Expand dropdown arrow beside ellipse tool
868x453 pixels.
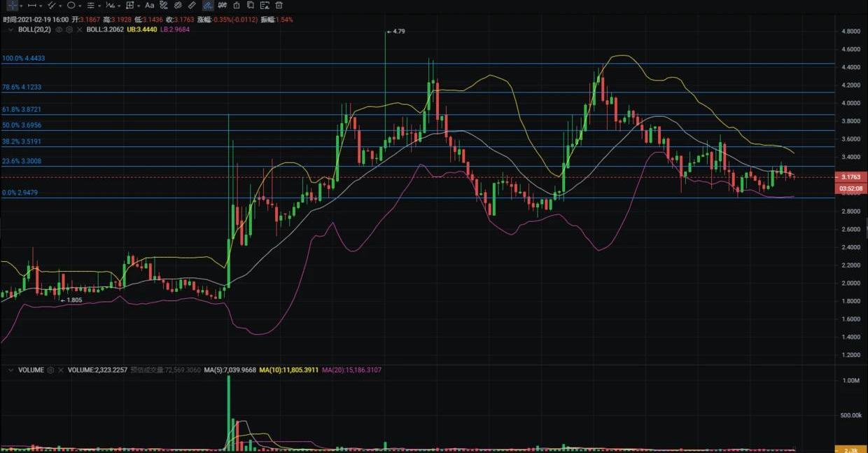point(80,6)
